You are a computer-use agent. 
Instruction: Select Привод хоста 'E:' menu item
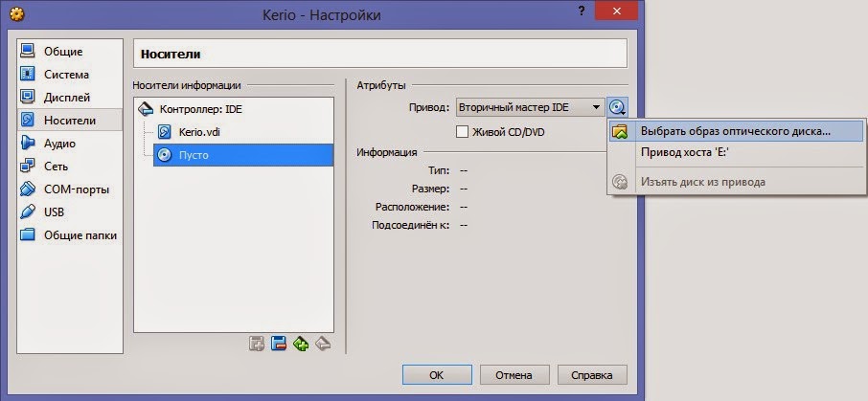[736, 153]
